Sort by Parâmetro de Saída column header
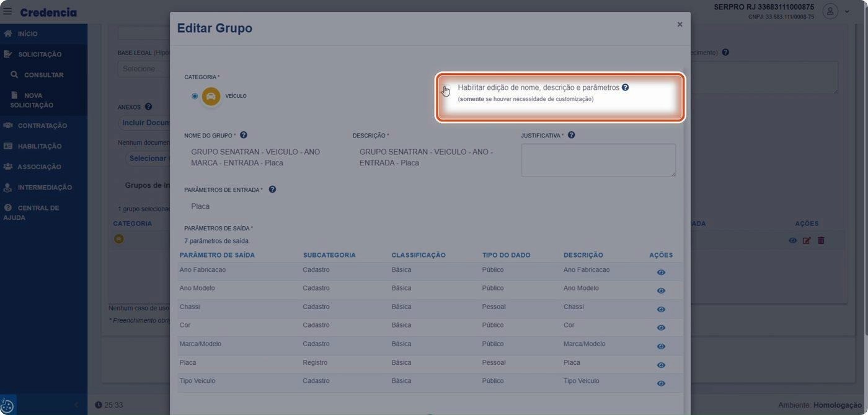 (217, 255)
